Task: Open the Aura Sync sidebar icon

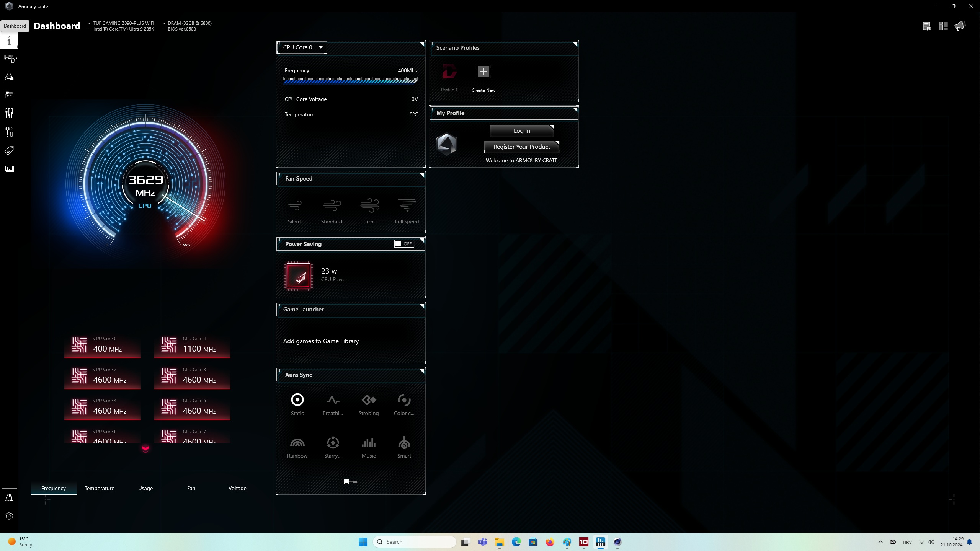Action: (9, 77)
